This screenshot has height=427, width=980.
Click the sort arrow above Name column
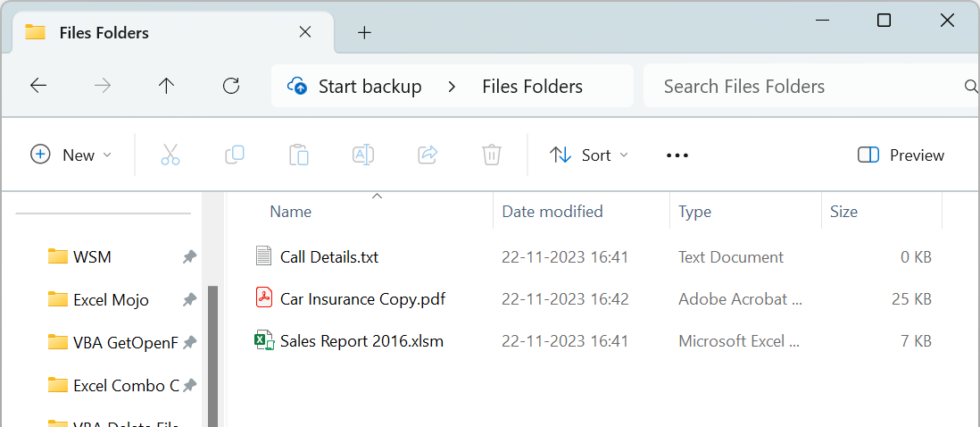point(377,197)
